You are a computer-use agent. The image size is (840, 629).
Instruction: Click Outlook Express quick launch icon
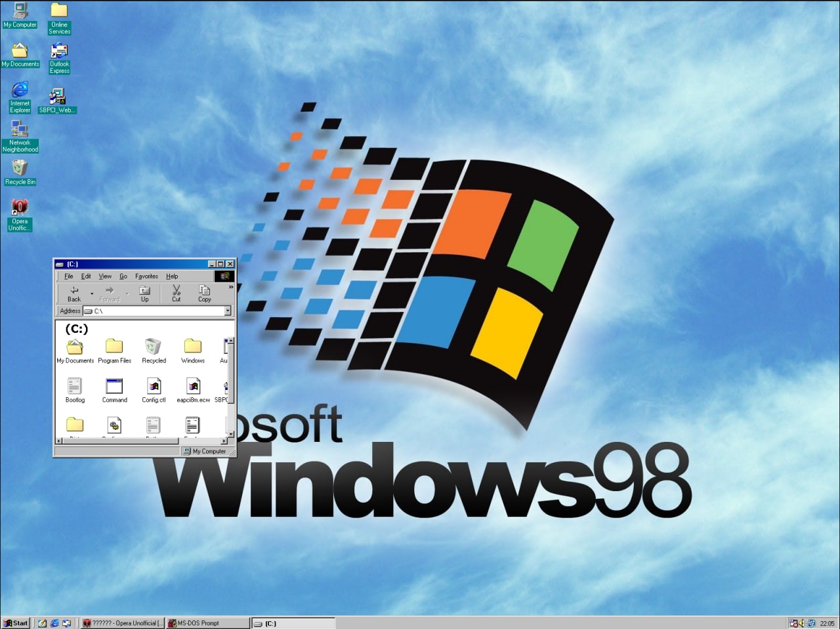(x=66, y=623)
